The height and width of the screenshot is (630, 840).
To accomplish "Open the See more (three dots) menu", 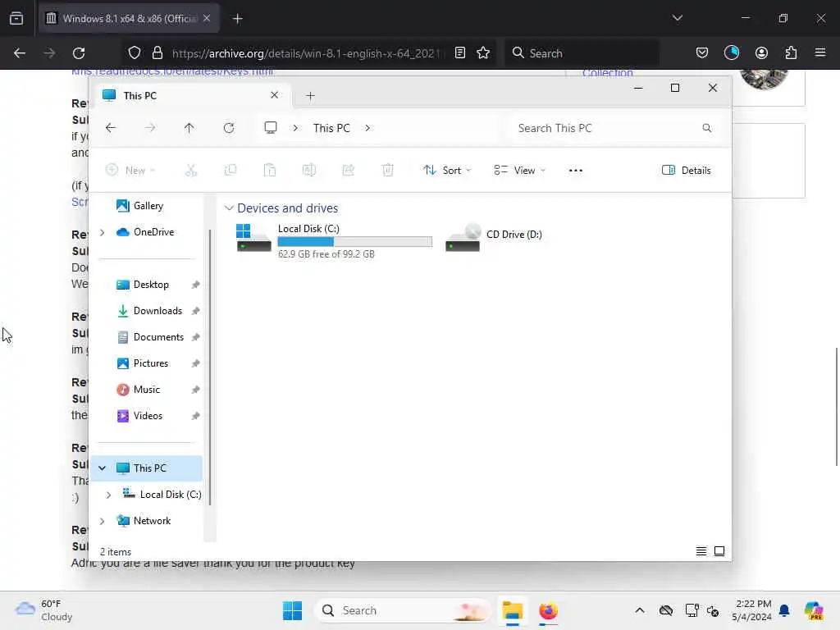I will pos(575,171).
